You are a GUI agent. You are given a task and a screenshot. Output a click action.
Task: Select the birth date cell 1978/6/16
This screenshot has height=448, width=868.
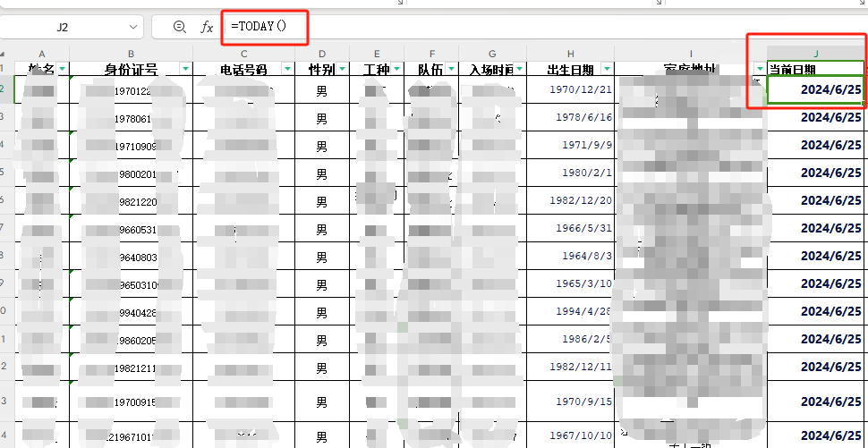(571, 117)
